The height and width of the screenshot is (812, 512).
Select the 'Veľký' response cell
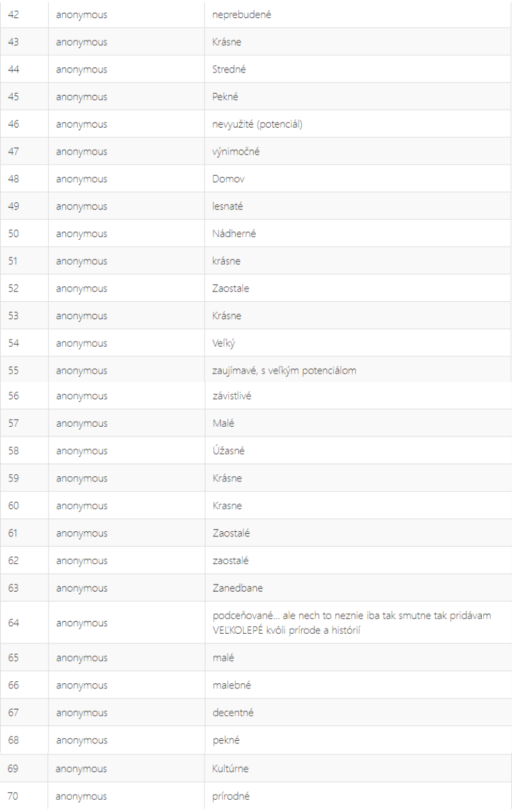(x=358, y=343)
